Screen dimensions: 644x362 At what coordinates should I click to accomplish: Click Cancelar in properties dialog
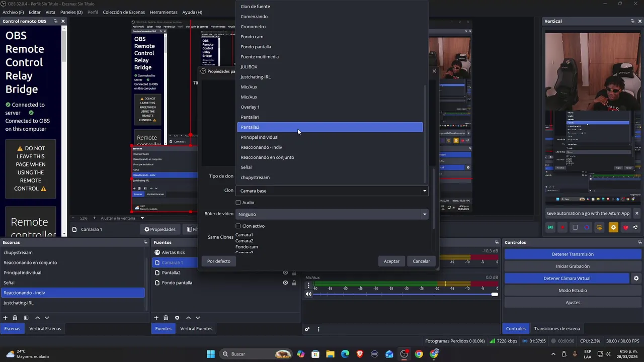pyautogui.click(x=421, y=261)
